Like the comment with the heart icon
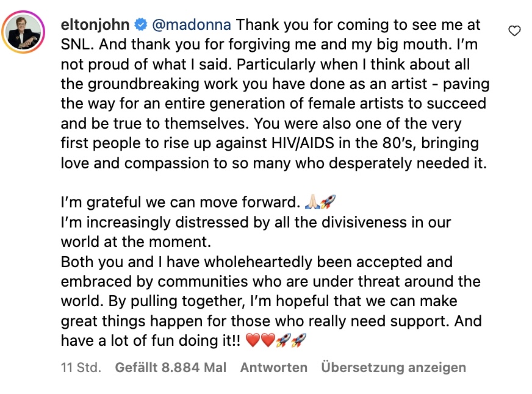This screenshot has height=394, width=532. click(x=514, y=31)
